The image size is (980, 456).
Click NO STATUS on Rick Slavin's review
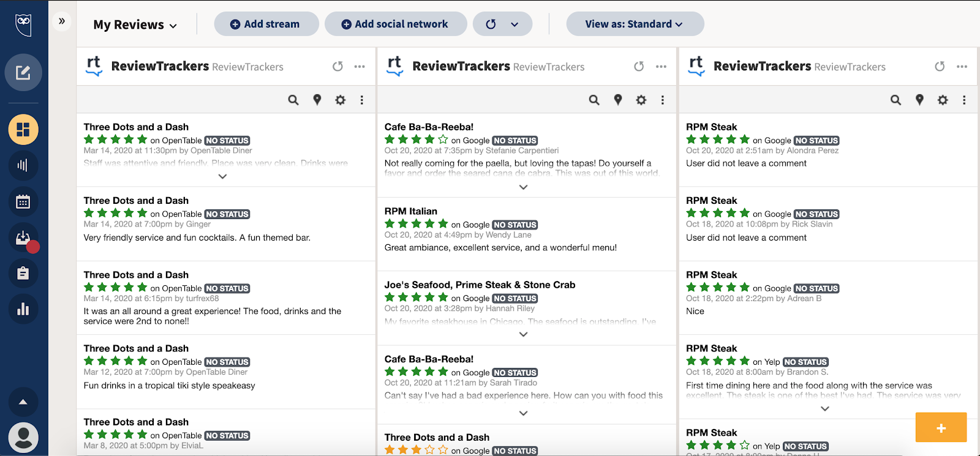(x=817, y=214)
